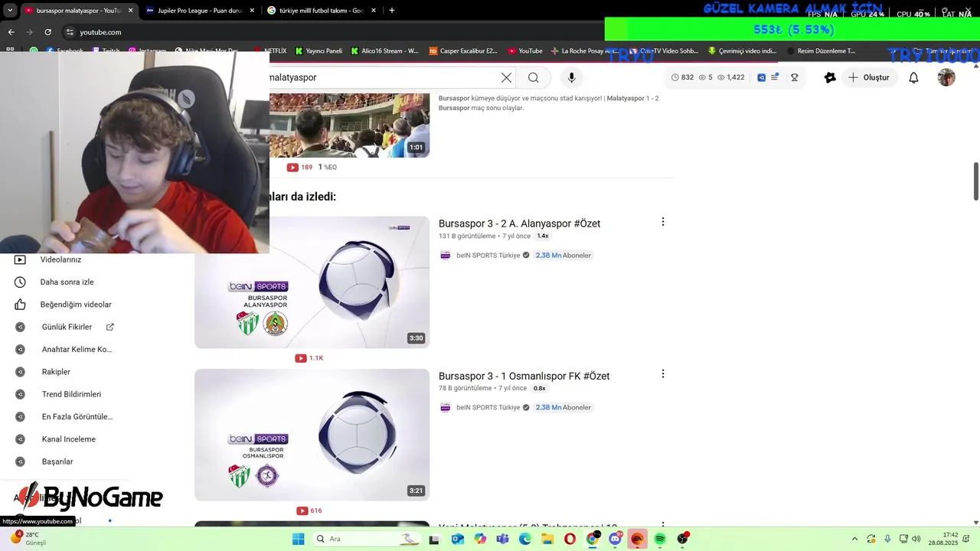Click the 0.8x vidIQ badge
The image size is (980, 551).
point(539,388)
